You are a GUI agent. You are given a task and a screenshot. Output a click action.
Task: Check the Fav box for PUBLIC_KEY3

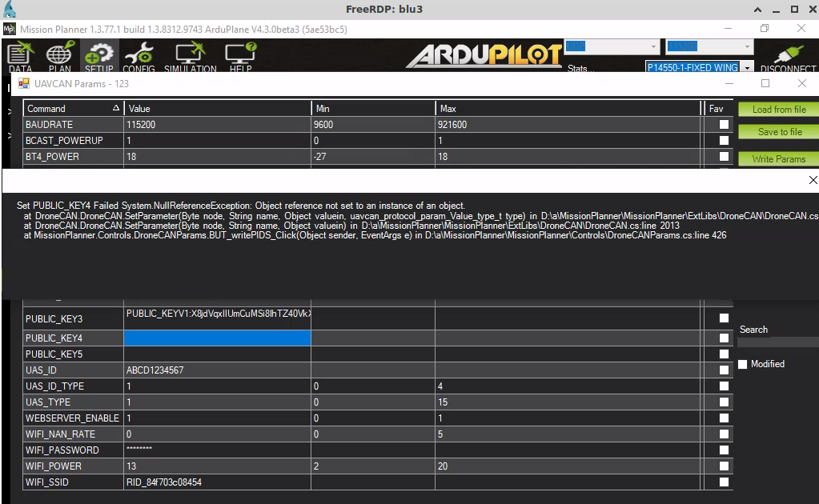point(724,318)
